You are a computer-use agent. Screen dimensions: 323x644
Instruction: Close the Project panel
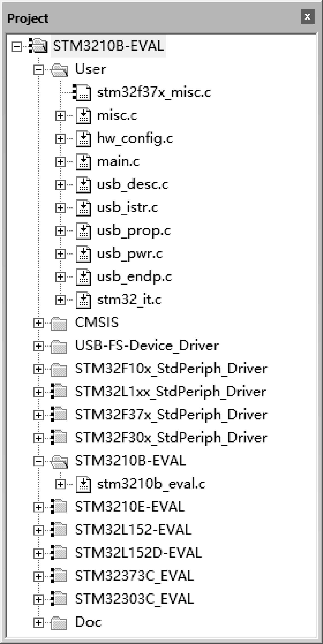click(308, 17)
